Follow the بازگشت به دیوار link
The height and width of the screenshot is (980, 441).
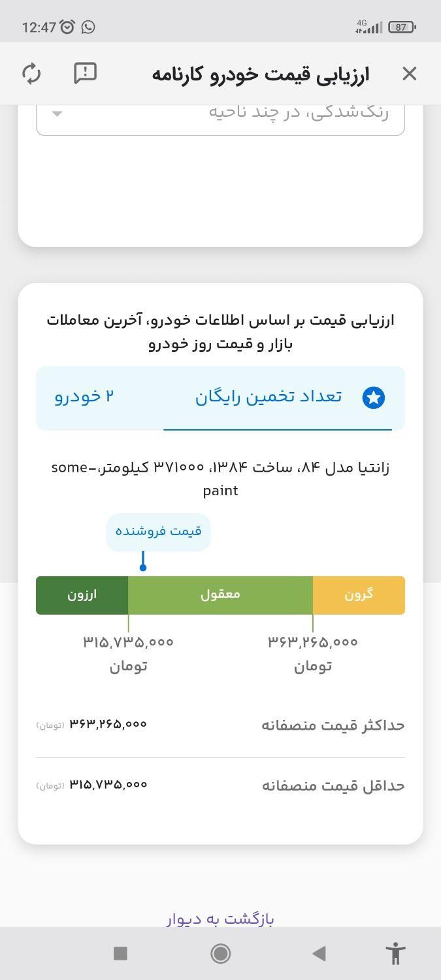(x=220, y=919)
